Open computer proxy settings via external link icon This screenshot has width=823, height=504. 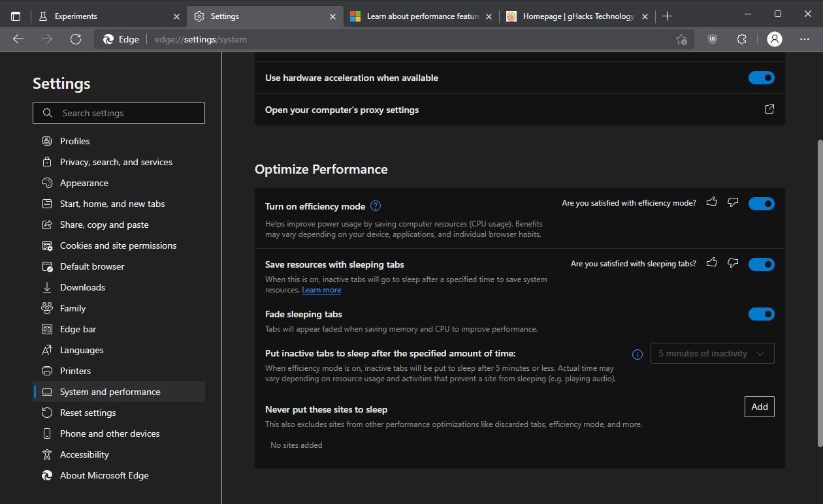pos(769,109)
